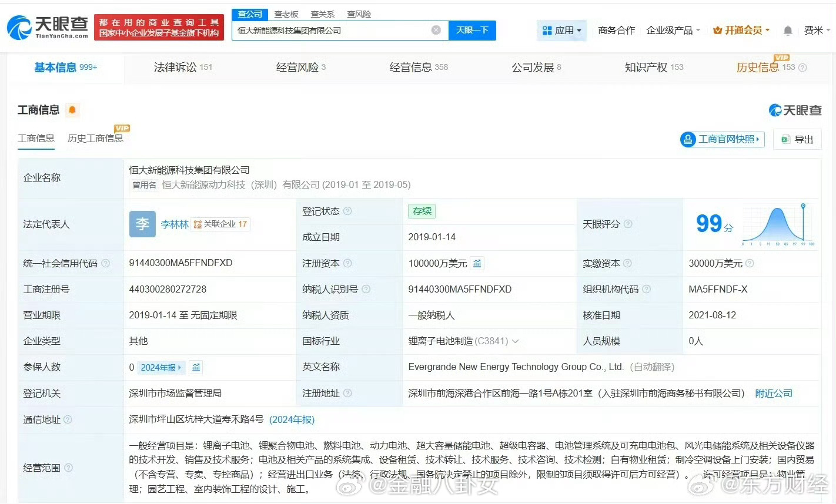Select the 查老板 search tab
This screenshot has width=836, height=504.
click(286, 14)
